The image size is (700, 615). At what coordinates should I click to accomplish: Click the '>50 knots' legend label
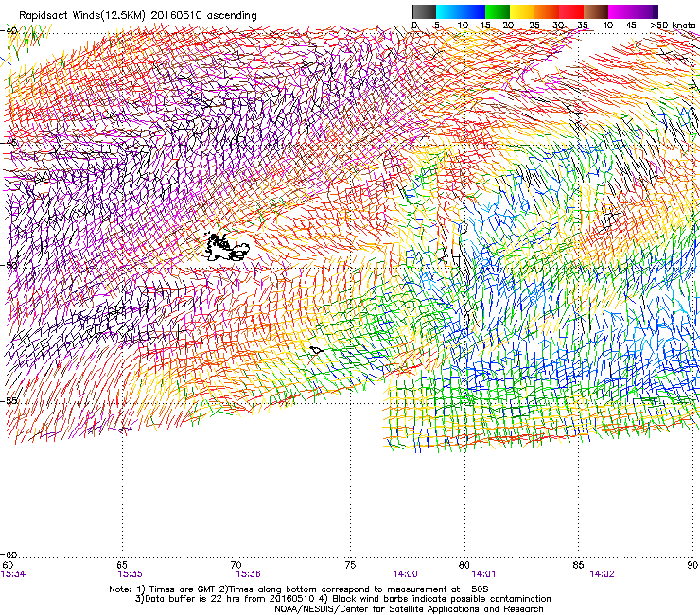(673, 26)
